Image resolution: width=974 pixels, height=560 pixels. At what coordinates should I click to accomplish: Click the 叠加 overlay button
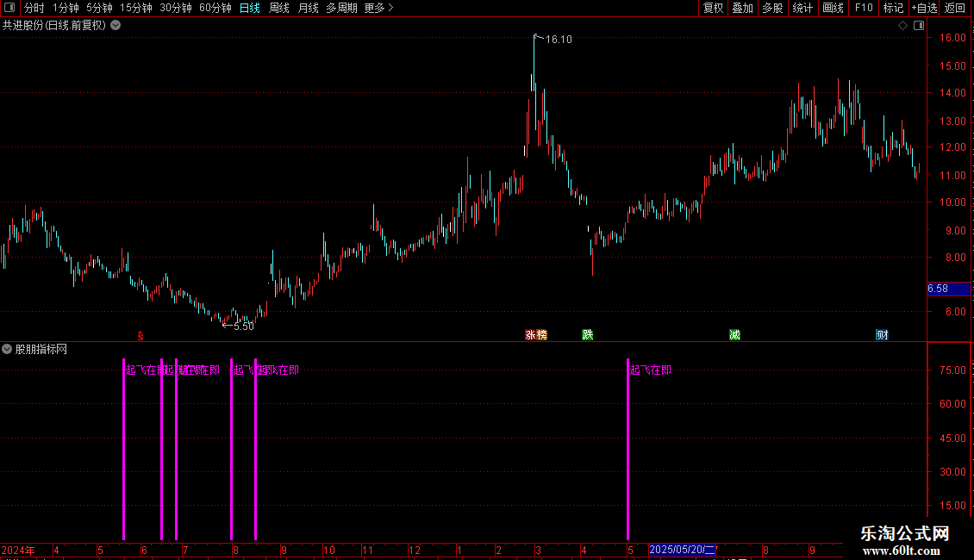click(743, 8)
